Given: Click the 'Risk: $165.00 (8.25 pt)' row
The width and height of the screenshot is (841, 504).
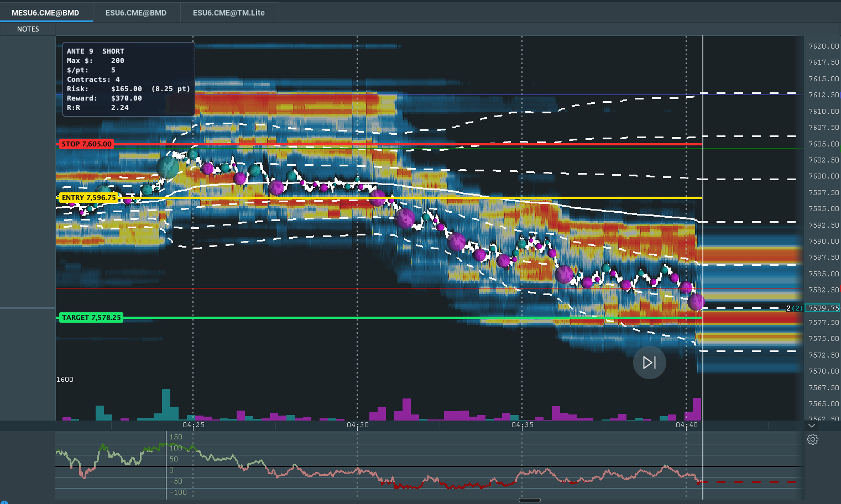Looking at the screenshot, I should [128, 89].
